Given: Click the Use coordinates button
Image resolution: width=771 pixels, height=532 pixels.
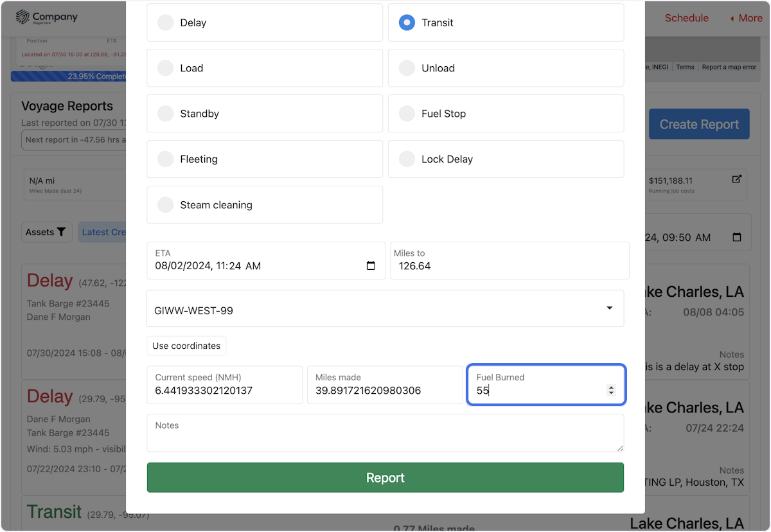Looking at the screenshot, I should (x=186, y=346).
